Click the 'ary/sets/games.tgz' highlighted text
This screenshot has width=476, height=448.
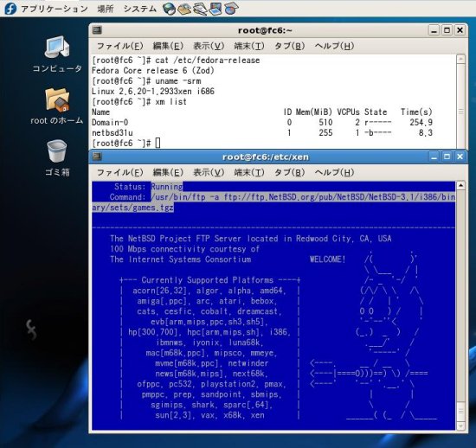[132, 208]
